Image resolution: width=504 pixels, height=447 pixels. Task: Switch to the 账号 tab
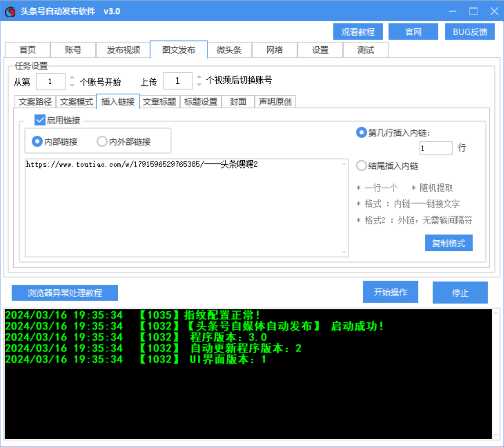[x=73, y=50]
